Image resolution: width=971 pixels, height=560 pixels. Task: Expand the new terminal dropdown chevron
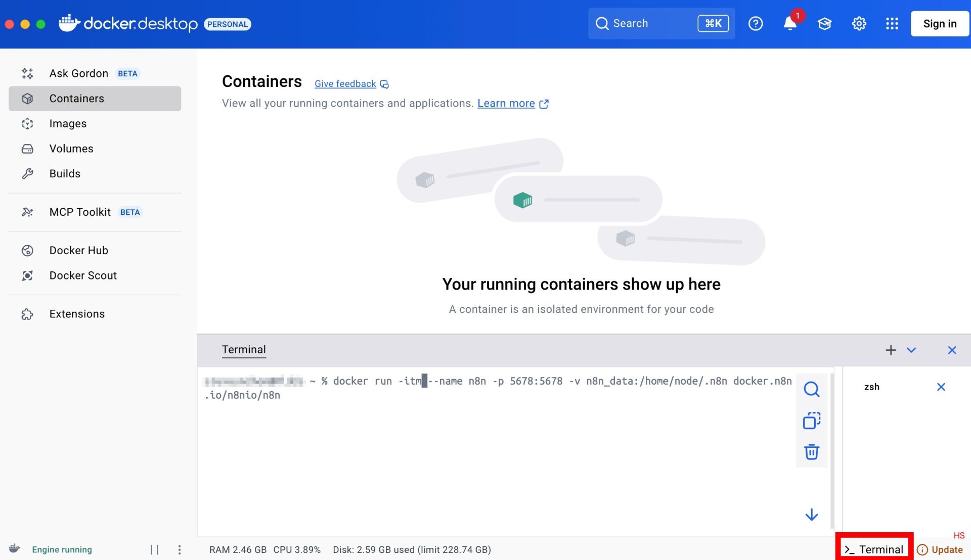point(911,350)
